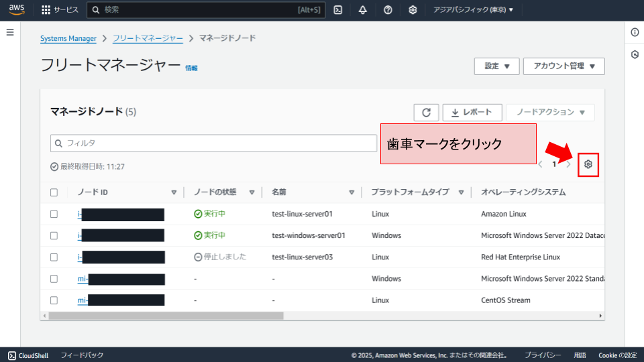Click the レポート download button
Image resolution: width=644 pixels, height=362 pixels.
[470, 113]
